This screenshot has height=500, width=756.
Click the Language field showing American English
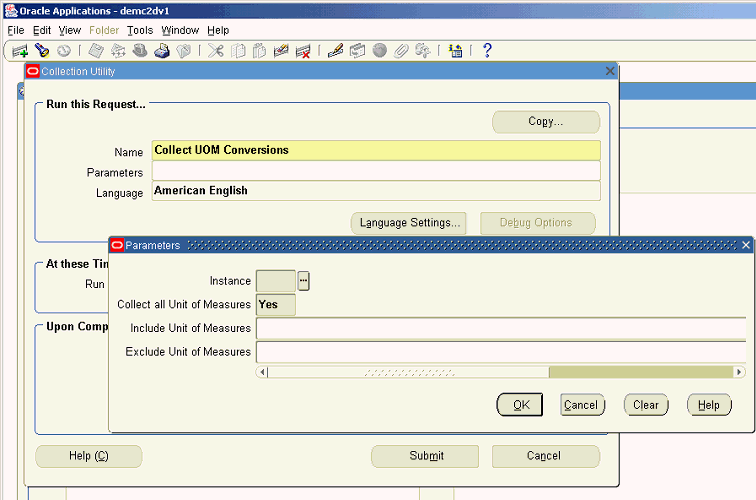(376, 191)
